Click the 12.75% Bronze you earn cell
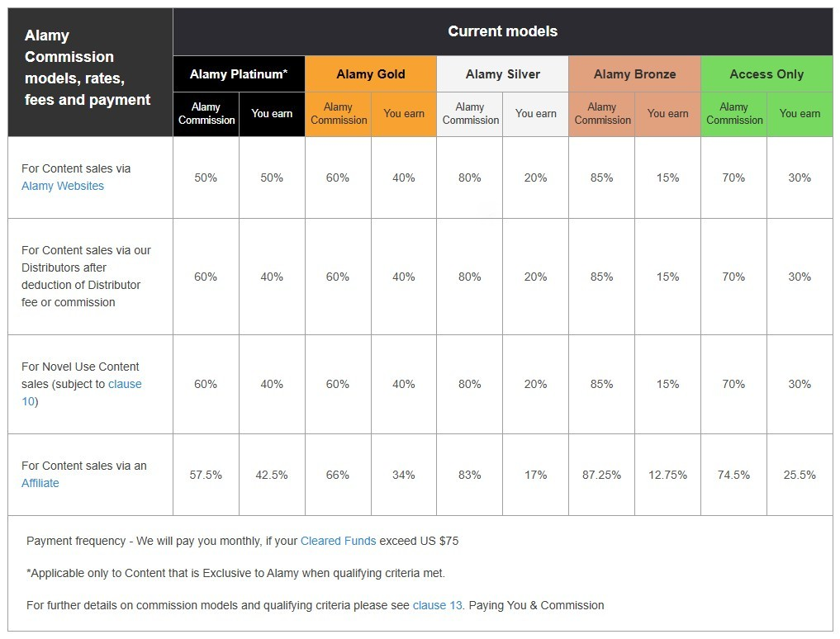 [x=667, y=475]
